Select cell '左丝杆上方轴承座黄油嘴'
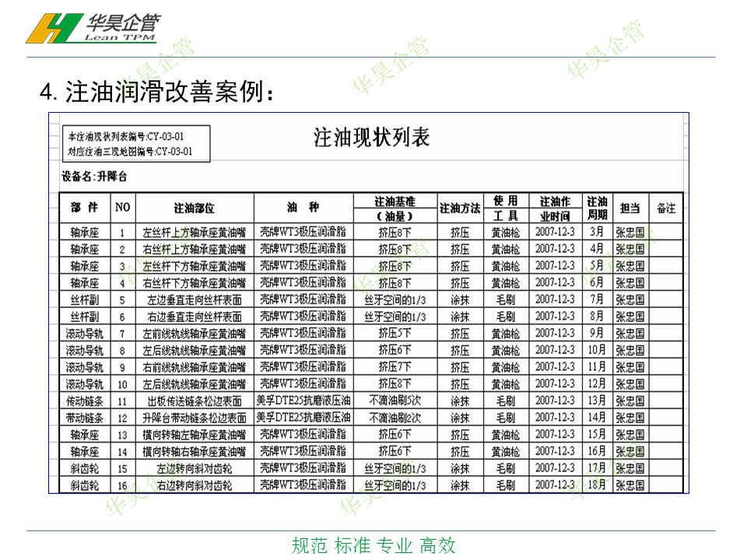This screenshot has width=747, height=560. coord(195,233)
